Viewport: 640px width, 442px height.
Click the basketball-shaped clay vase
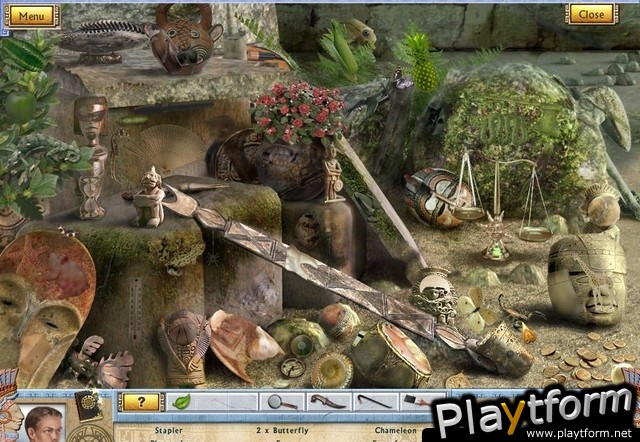click(x=184, y=347)
